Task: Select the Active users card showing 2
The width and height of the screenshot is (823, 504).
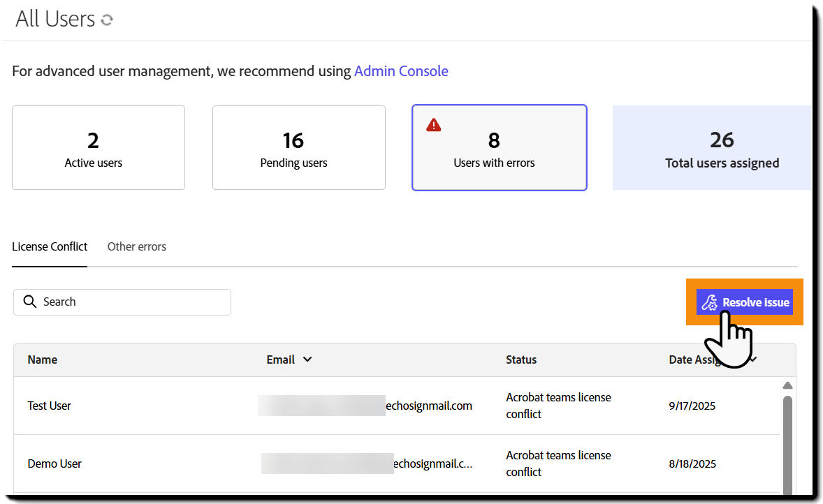Action: coord(98,147)
